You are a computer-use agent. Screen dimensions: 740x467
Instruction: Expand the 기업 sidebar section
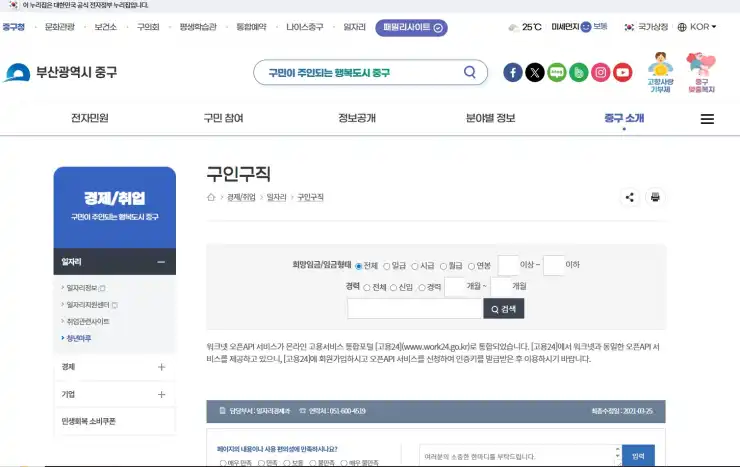tap(161, 394)
